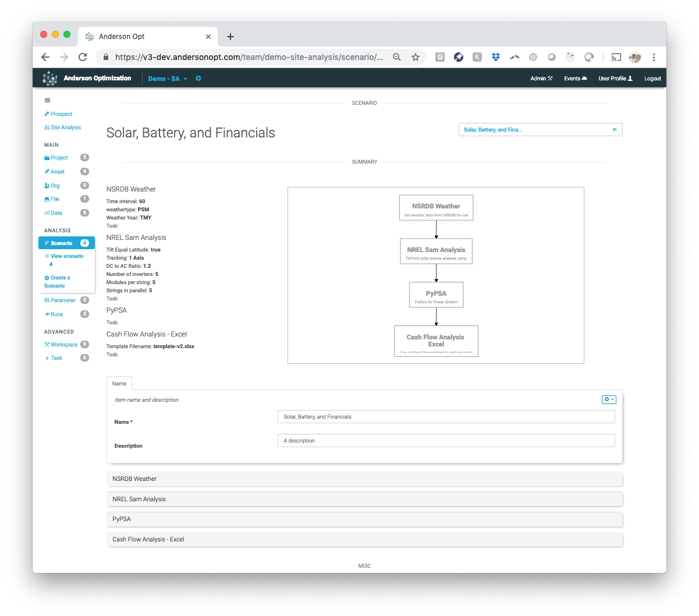Click the Name input field
This screenshot has height=616, width=699.
coord(446,417)
